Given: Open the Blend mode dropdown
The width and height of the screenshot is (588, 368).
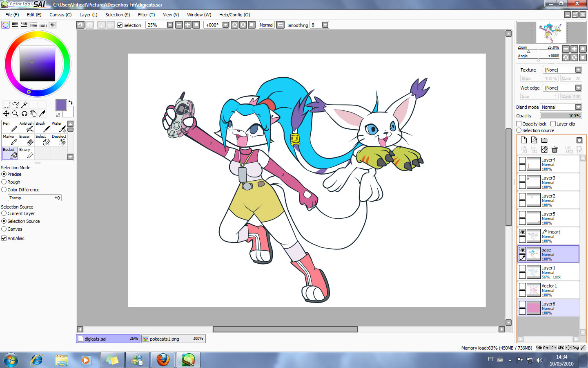Looking at the screenshot, I should (578, 107).
